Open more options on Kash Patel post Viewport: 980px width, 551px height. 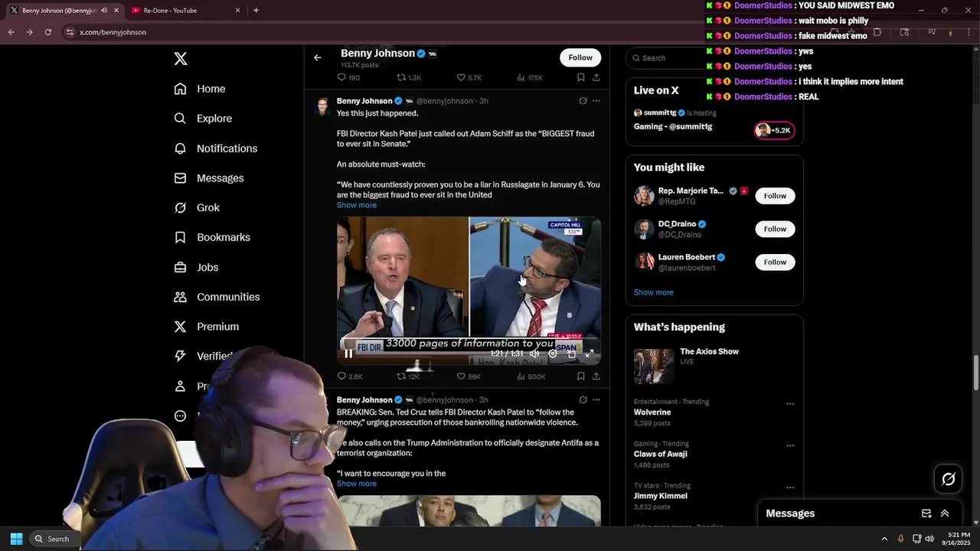point(596,101)
